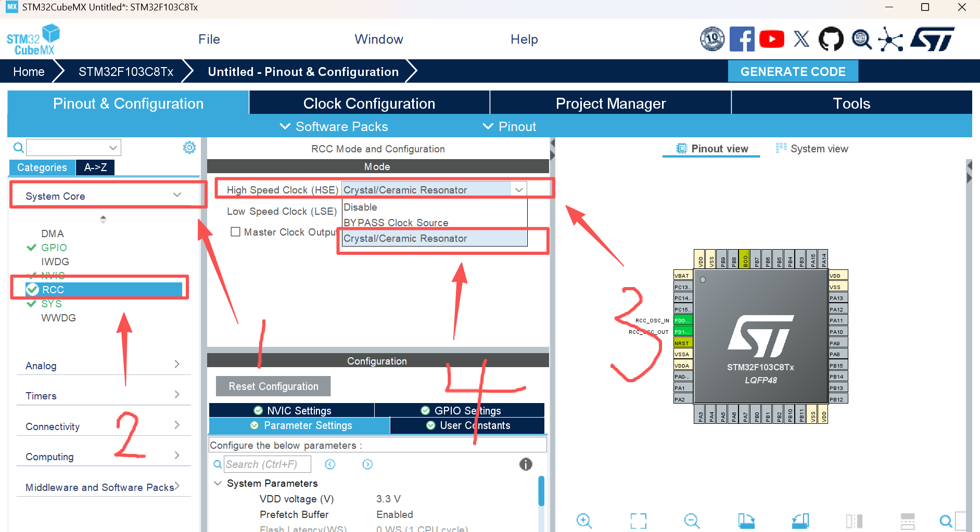Open the GitHub icon in the header

click(831, 38)
